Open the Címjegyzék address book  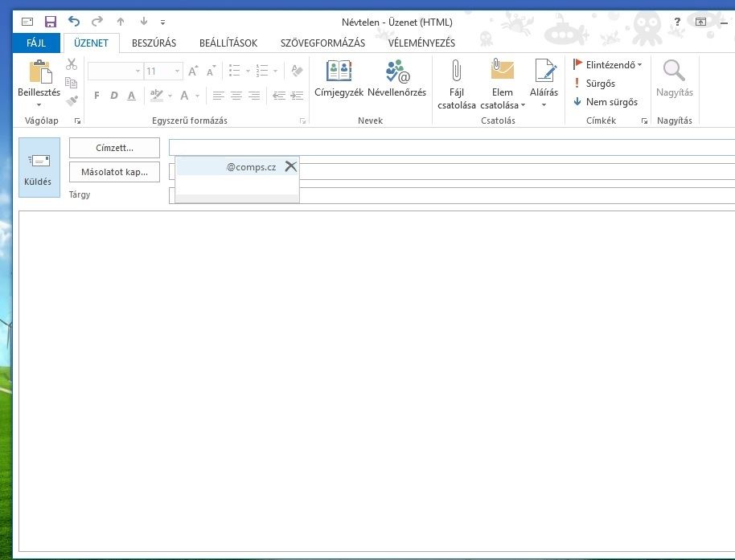[339, 78]
